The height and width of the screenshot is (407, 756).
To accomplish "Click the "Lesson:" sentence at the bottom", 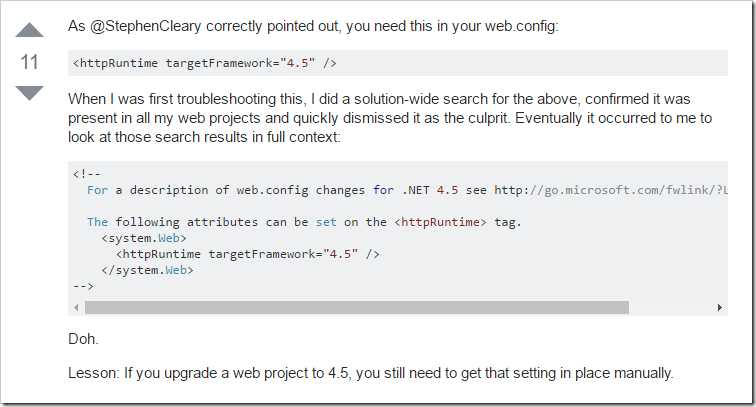I will [x=370, y=373].
